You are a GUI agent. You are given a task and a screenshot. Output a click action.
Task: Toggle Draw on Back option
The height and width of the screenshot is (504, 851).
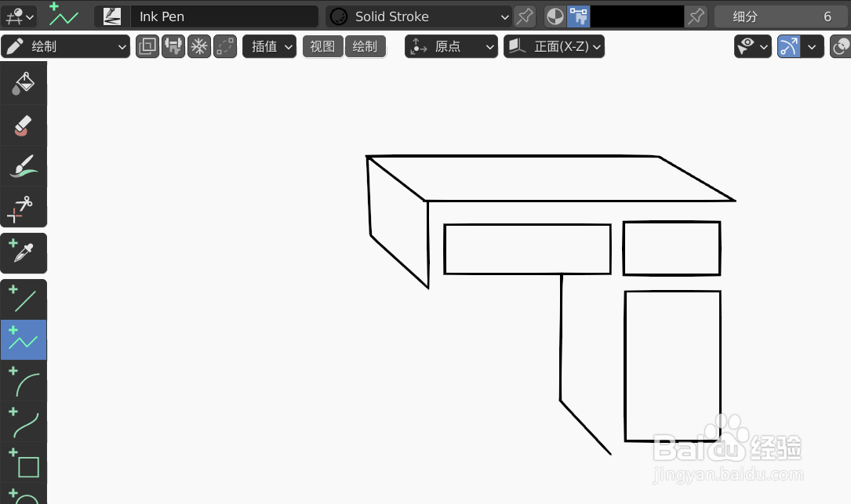147,47
